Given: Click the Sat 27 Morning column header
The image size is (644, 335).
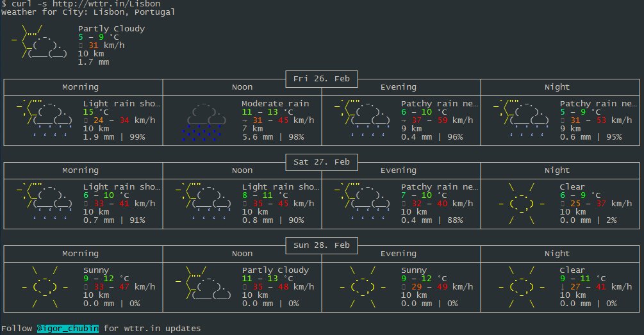Looking at the screenshot, I should point(81,170).
